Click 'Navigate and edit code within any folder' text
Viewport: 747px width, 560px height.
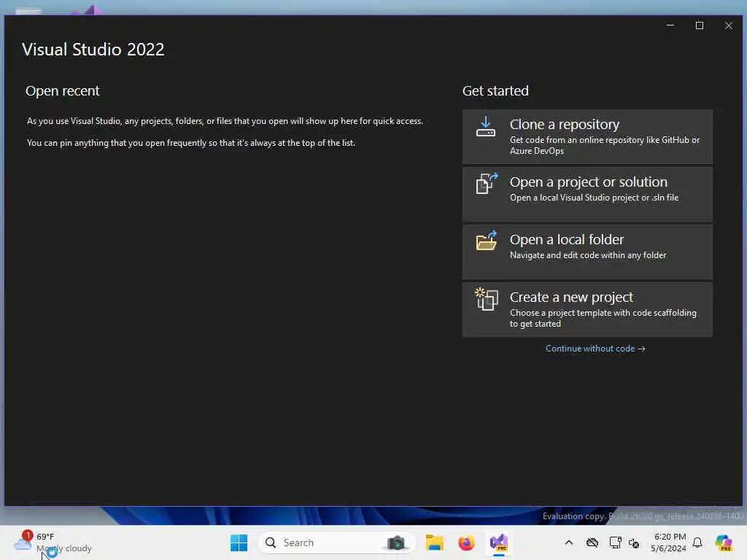point(588,255)
